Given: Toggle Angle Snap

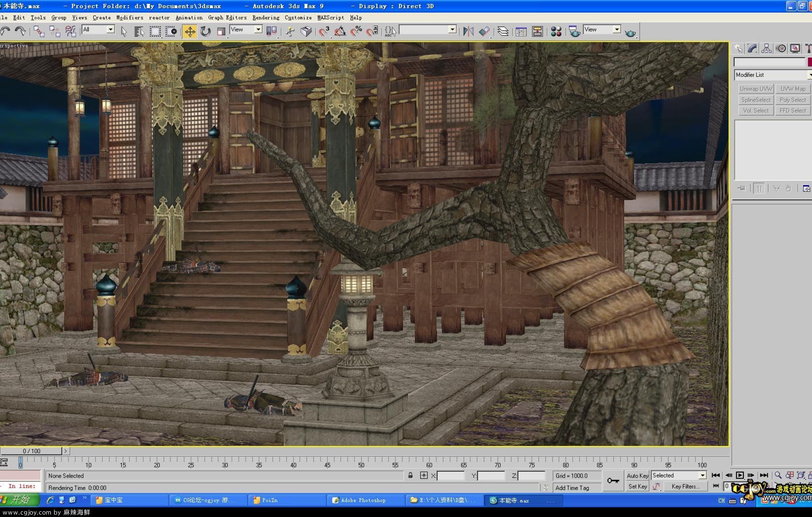Looking at the screenshot, I should pyautogui.click(x=340, y=31).
